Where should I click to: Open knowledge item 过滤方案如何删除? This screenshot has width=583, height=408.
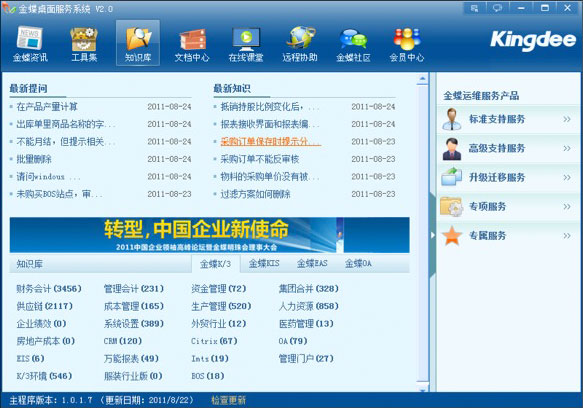tap(255, 194)
